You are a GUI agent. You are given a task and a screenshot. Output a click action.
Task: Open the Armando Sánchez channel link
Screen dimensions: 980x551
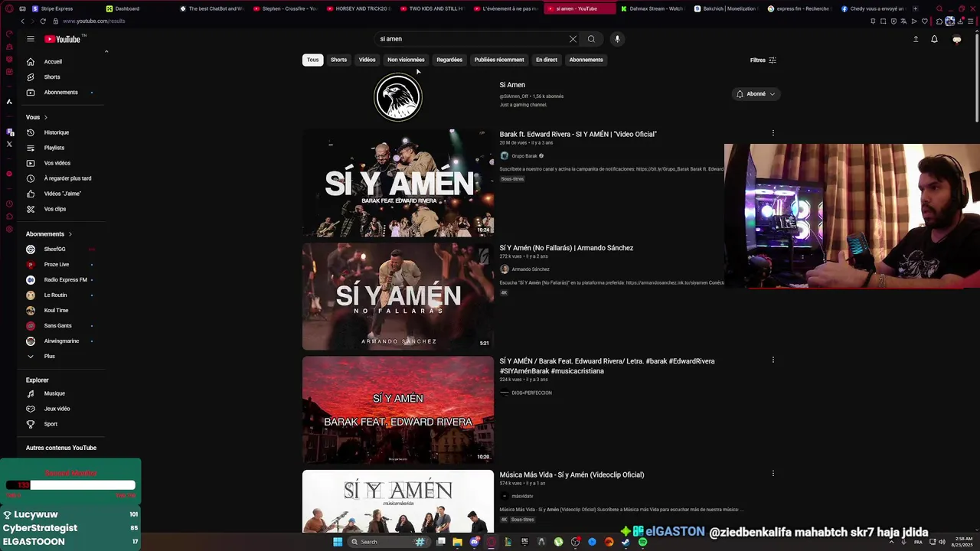pyautogui.click(x=531, y=269)
